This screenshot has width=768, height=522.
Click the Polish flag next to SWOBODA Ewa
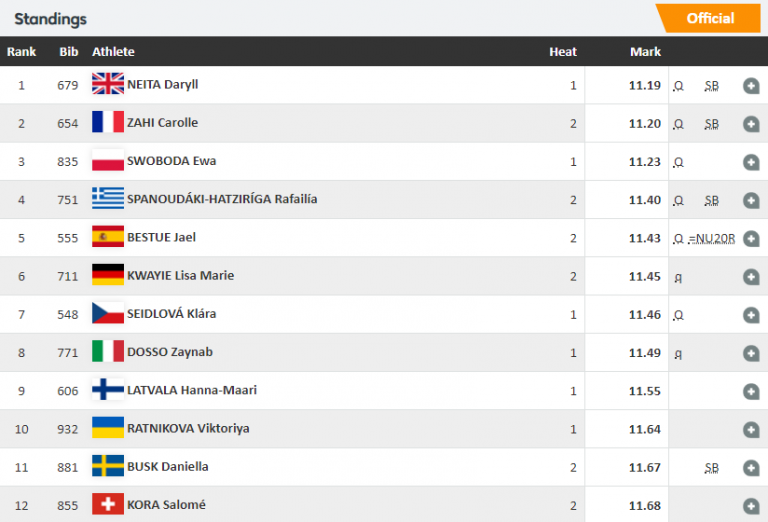(107, 161)
